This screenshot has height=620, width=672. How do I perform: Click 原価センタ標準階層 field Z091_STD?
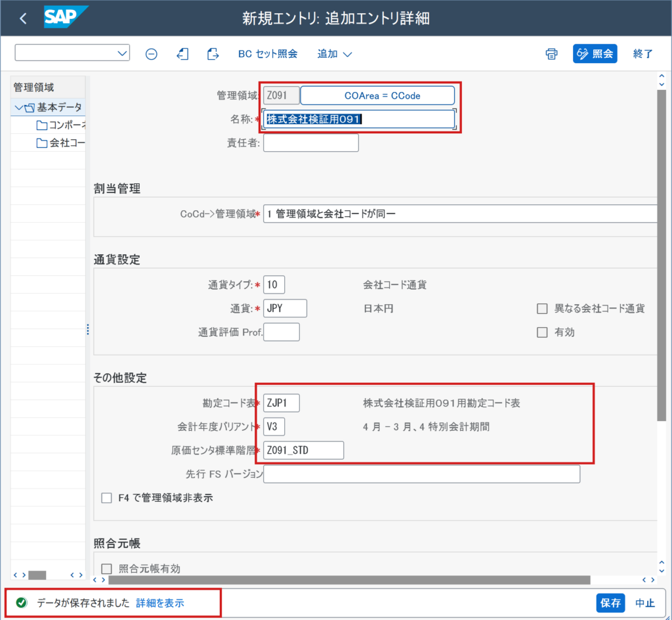pos(303,450)
